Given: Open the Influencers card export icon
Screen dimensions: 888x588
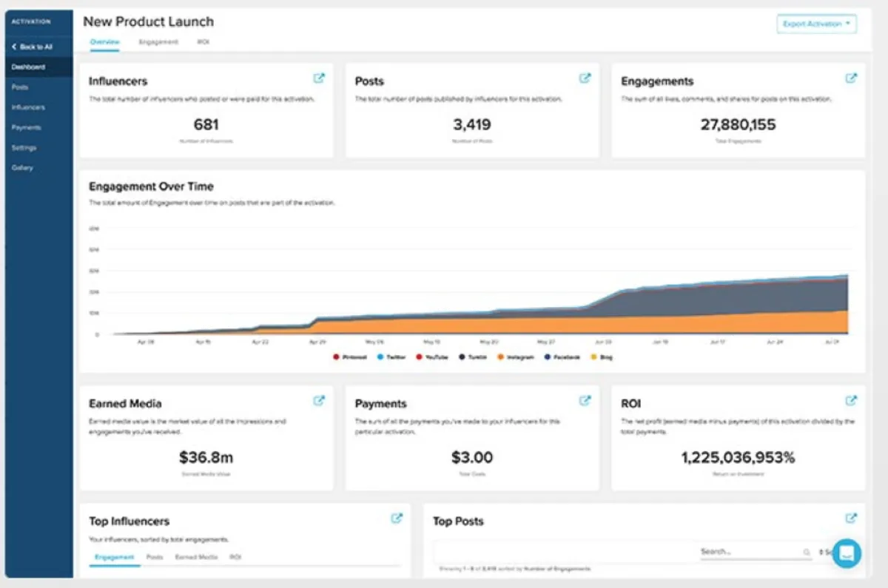Looking at the screenshot, I should point(319,78).
